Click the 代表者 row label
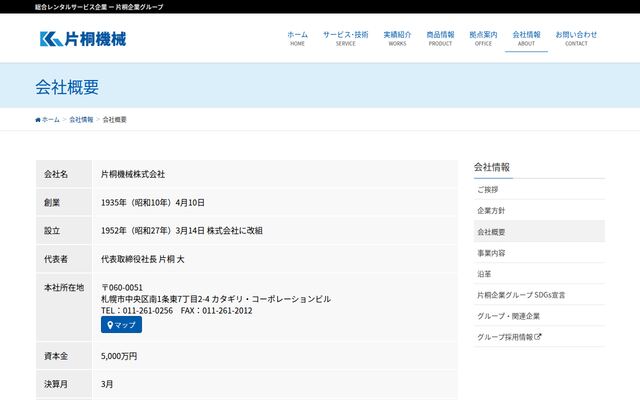The height and width of the screenshot is (400, 640). [x=56, y=259]
